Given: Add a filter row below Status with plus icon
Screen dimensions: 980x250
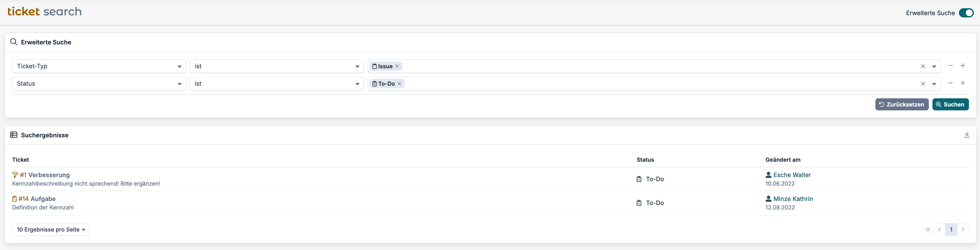Looking at the screenshot, I should tap(963, 83).
